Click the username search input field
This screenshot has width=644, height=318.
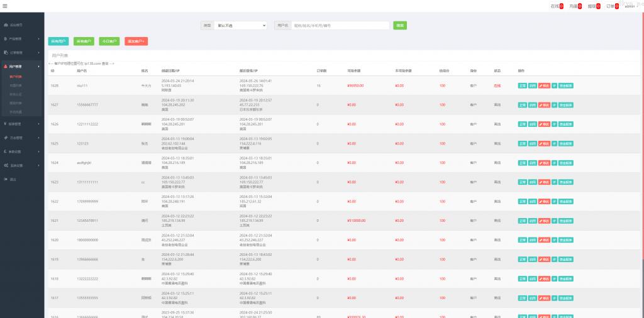coord(340,26)
